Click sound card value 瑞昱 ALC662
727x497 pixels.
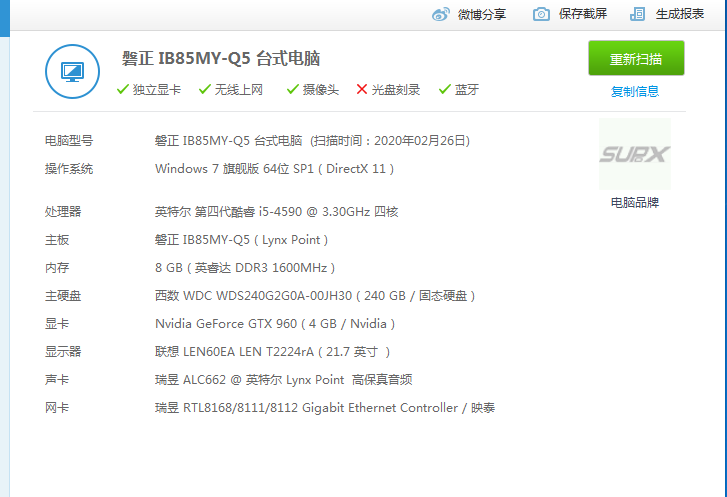[283, 380]
